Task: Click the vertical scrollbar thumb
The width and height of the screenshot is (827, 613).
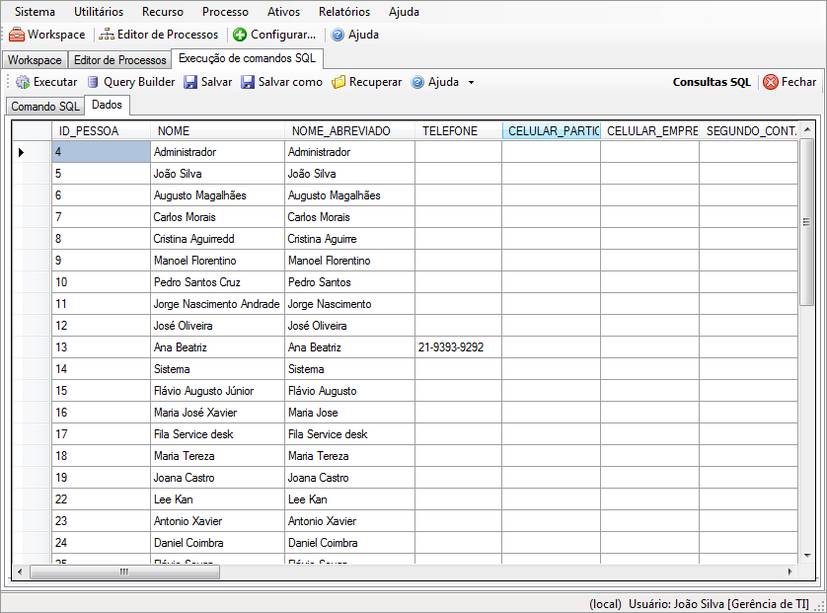Action: coord(806,222)
